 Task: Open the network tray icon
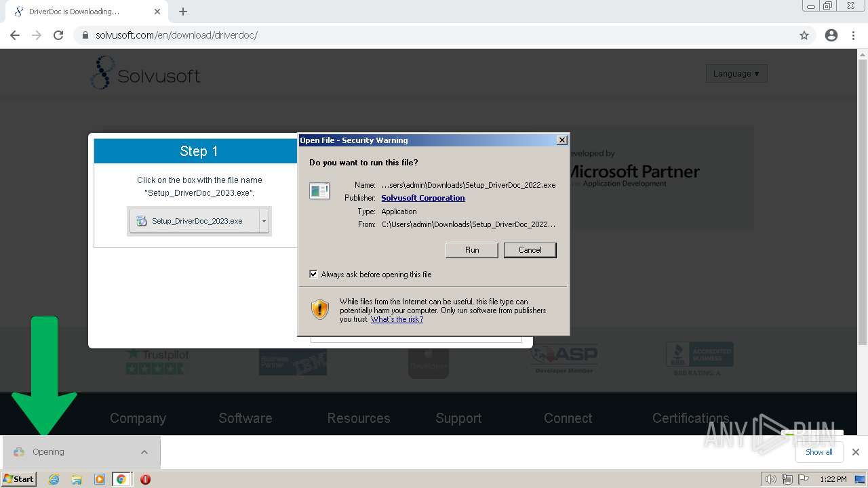click(x=787, y=479)
